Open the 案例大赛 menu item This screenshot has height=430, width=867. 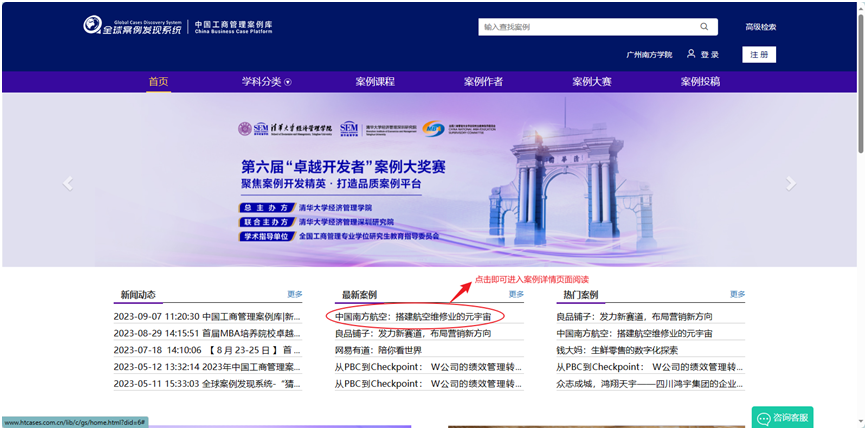(x=592, y=82)
